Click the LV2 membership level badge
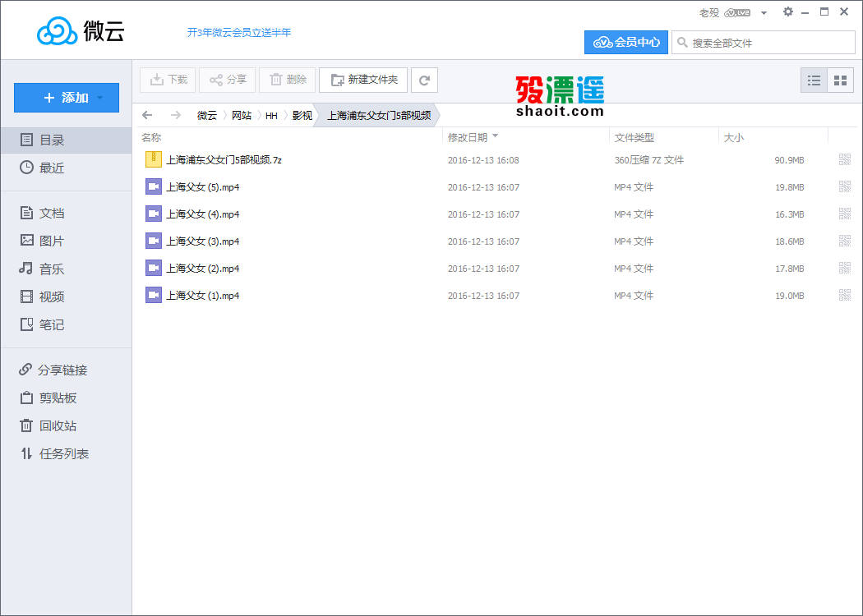 (x=737, y=12)
